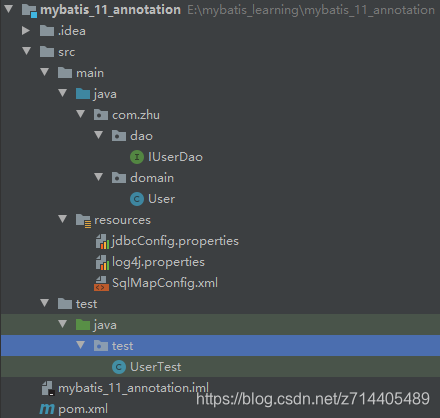This screenshot has width=440, height=418.
Task: Open SqlMapConfig.xml
Action: [x=165, y=283]
